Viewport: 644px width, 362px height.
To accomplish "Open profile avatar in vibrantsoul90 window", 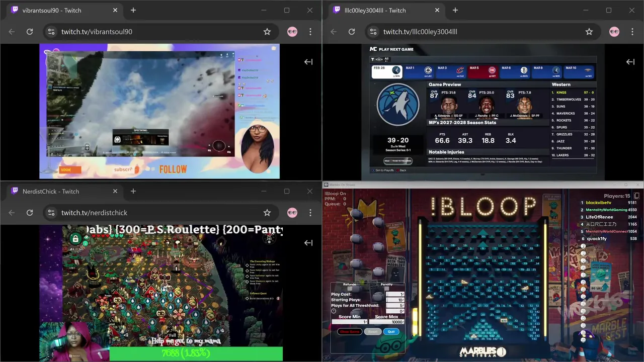I will [292, 32].
